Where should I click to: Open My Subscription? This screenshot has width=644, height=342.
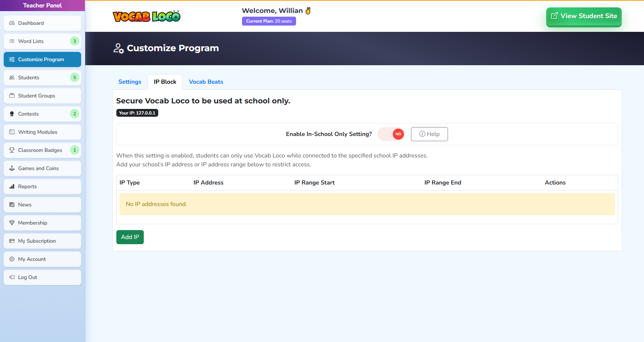pyautogui.click(x=42, y=241)
